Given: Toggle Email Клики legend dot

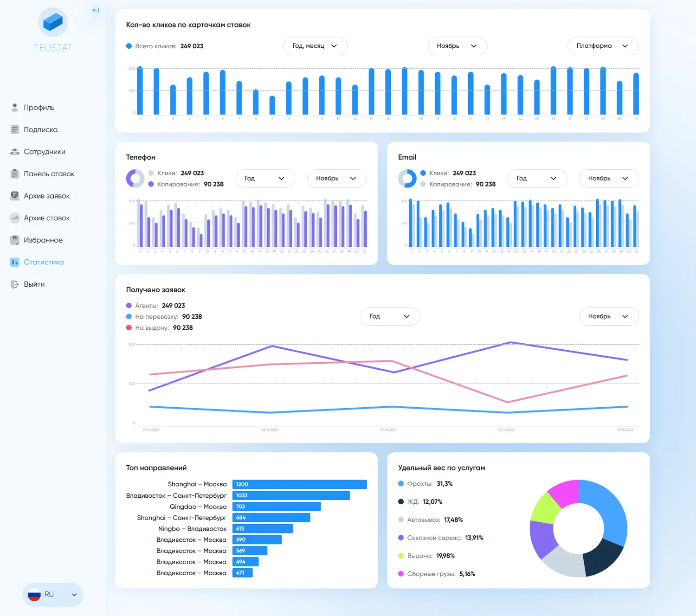Looking at the screenshot, I should click(x=423, y=173).
